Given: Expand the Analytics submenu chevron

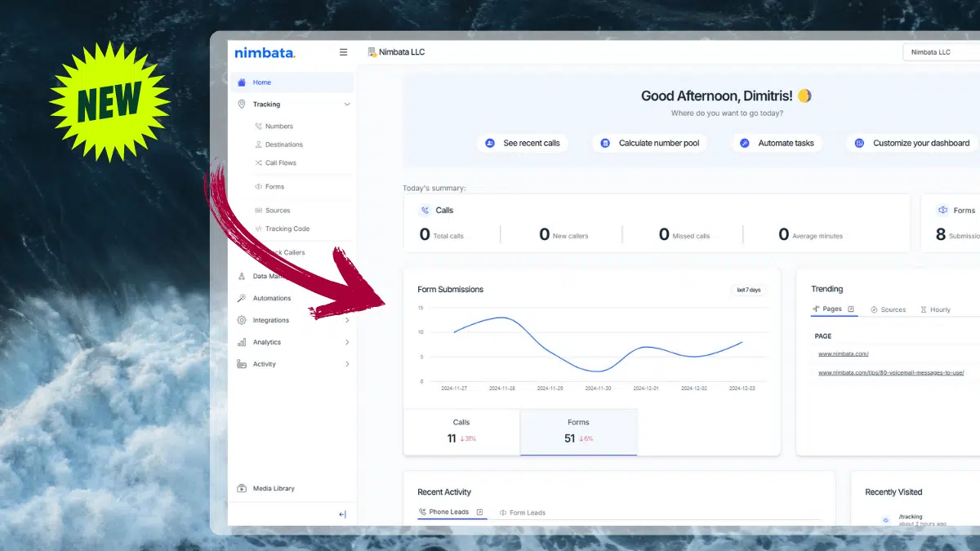Looking at the screenshot, I should coord(347,343).
